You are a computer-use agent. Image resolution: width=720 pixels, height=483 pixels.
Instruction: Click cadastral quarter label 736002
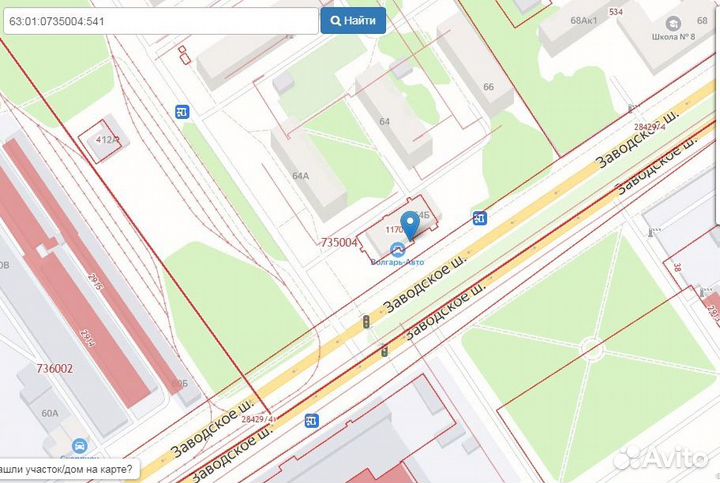point(54,368)
